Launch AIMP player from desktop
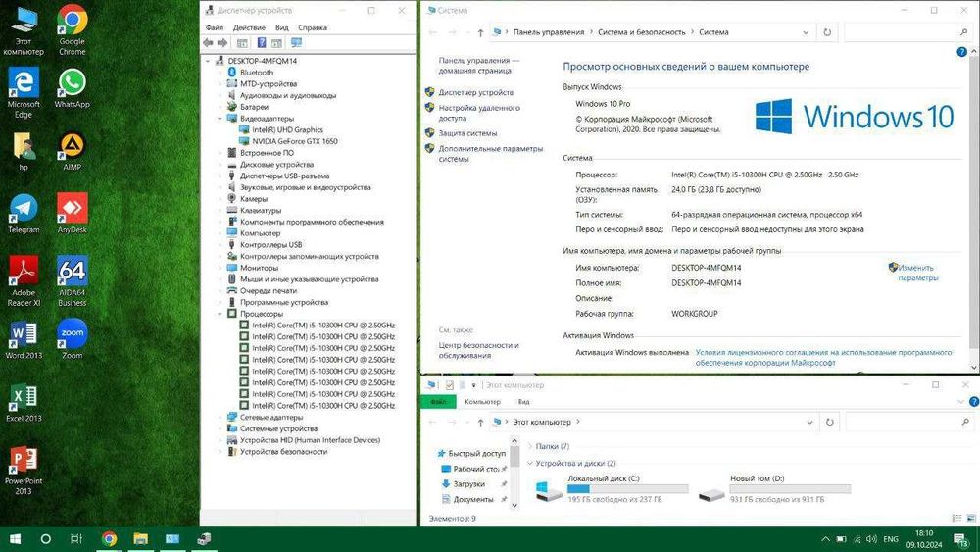Screen dimensions: 980x552 [x=73, y=151]
